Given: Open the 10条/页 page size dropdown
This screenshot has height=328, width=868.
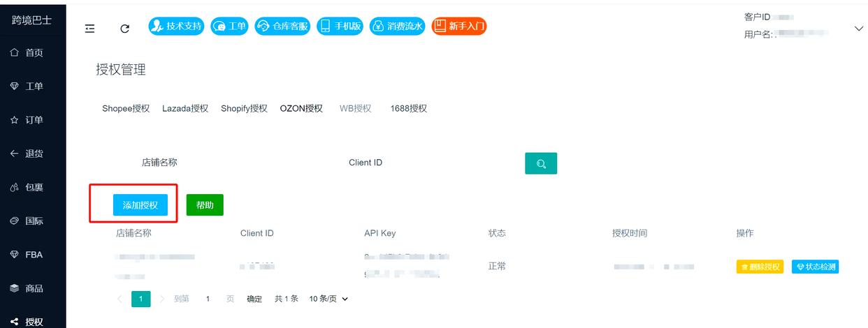Looking at the screenshot, I should 328,299.
